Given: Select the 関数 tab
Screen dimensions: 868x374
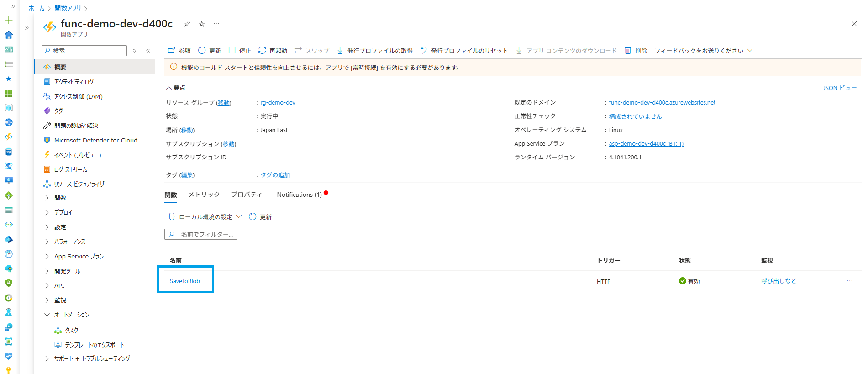Looking at the screenshot, I should (171, 195).
